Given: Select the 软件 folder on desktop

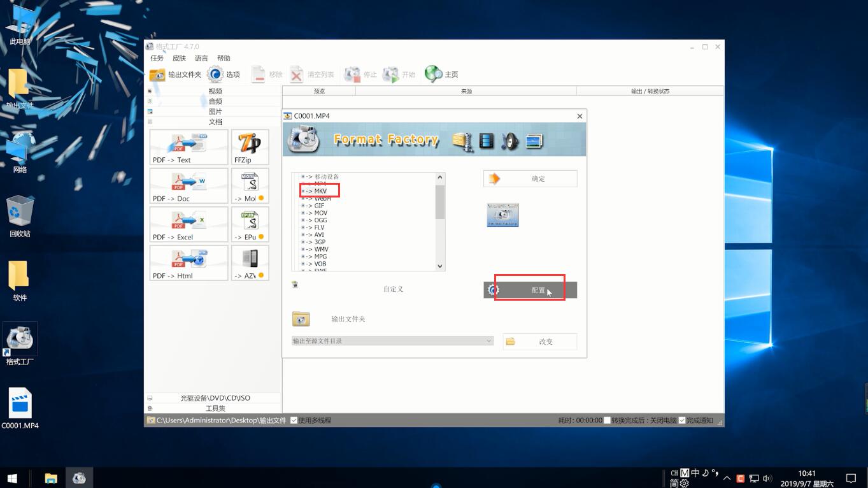Looking at the screenshot, I should 20,281.
